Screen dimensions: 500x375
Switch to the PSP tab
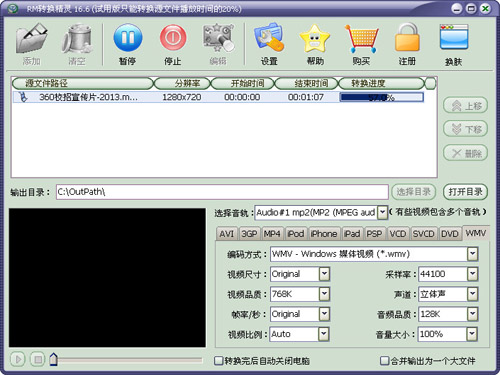tap(374, 234)
